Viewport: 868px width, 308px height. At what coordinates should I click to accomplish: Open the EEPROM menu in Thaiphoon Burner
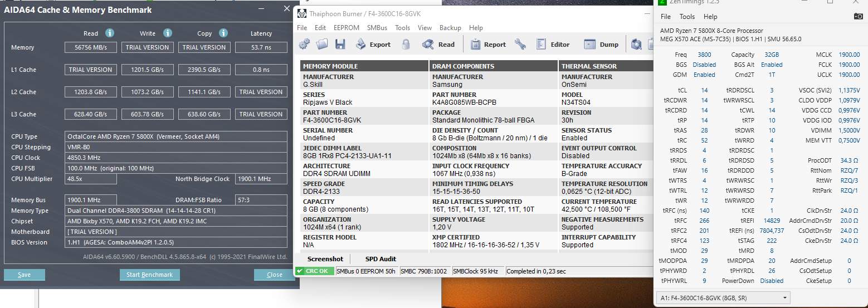(347, 28)
